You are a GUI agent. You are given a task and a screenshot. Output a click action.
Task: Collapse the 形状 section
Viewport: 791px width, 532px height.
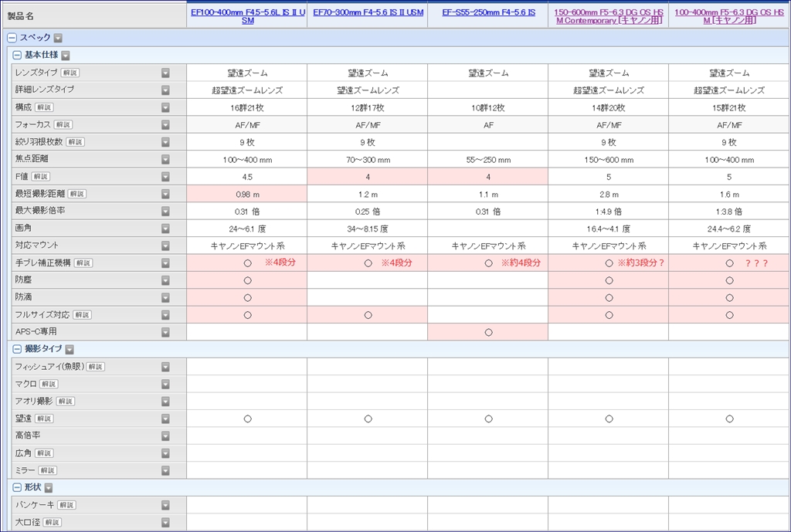[x=17, y=488]
